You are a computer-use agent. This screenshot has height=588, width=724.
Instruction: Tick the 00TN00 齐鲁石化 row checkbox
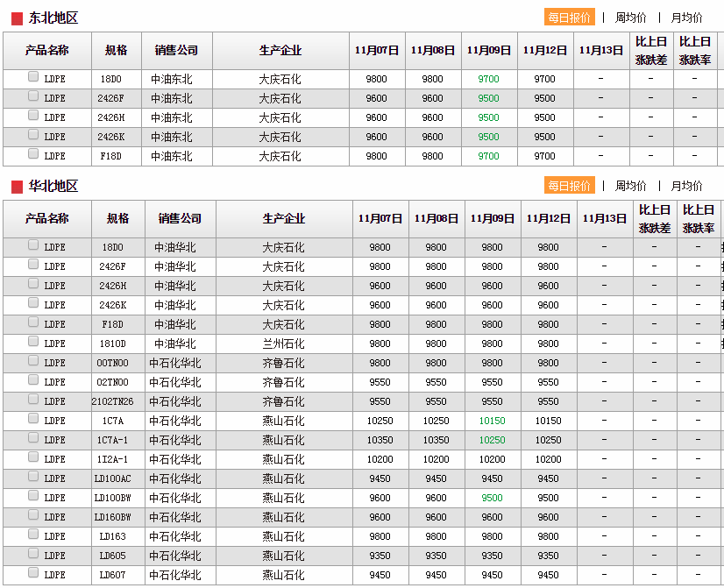[x=32, y=361]
